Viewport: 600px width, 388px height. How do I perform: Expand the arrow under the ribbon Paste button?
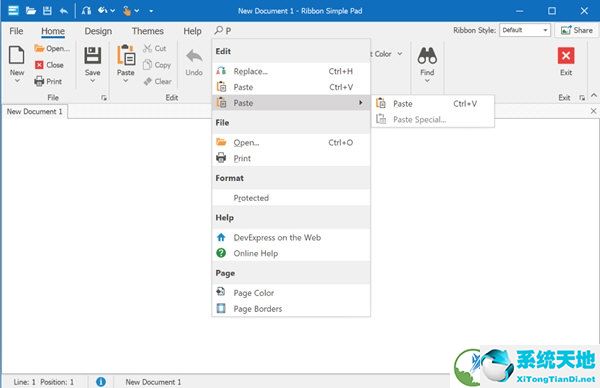click(x=126, y=80)
